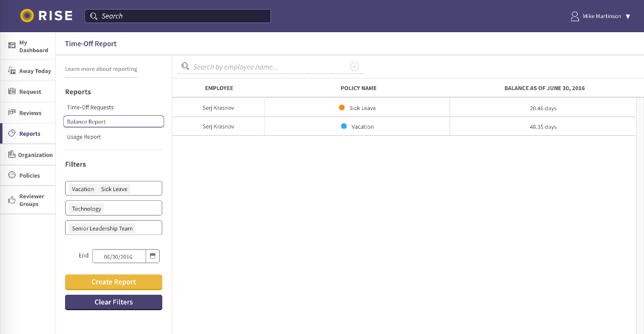The height and width of the screenshot is (334, 644).
Task: Expand the Mike Martinson user menu
Action: point(627,16)
